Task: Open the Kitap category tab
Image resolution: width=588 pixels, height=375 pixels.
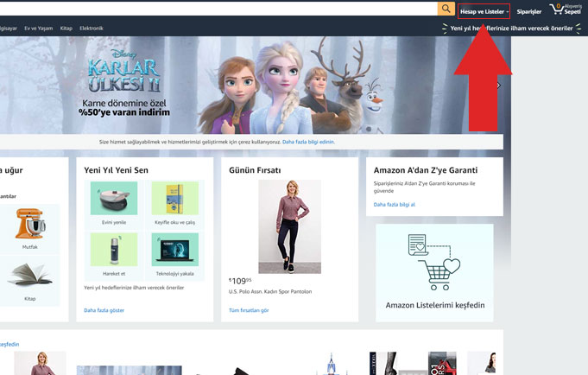Action: coord(66,29)
